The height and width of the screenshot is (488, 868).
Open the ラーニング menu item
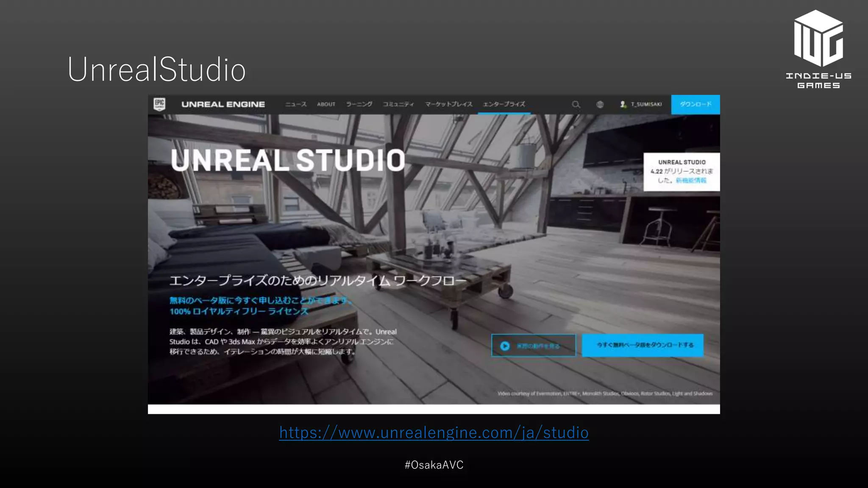[359, 104]
